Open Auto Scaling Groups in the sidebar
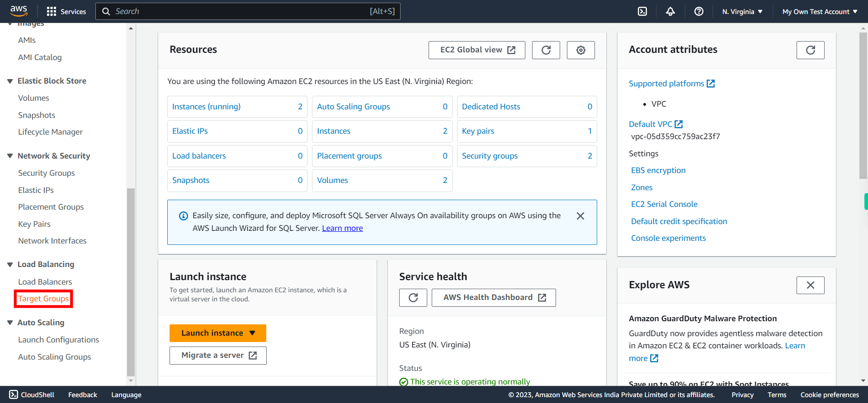The height and width of the screenshot is (403, 868). (54, 357)
